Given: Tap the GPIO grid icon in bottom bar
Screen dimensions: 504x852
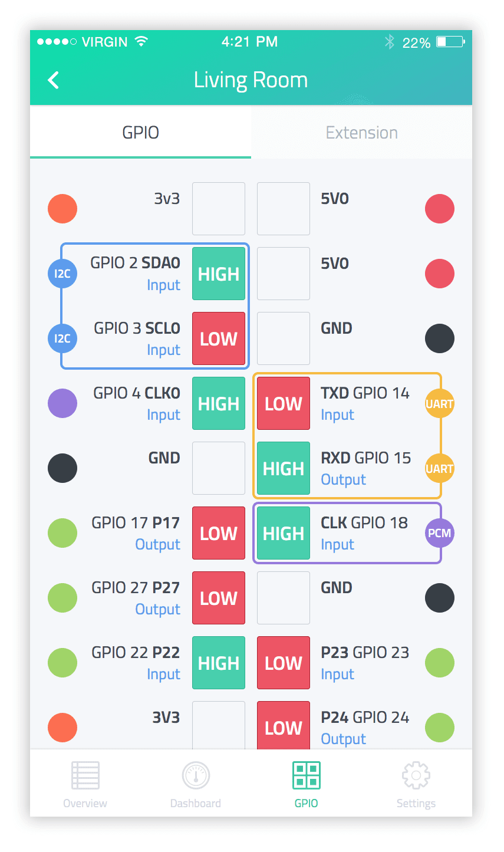Looking at the screenshot, I should [307, 775].
